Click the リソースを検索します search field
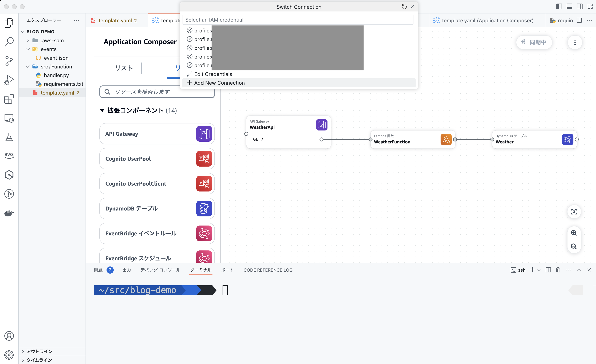The width and height of the screenshot is (596, 364). pyautogui.click(x=157, y=92)
